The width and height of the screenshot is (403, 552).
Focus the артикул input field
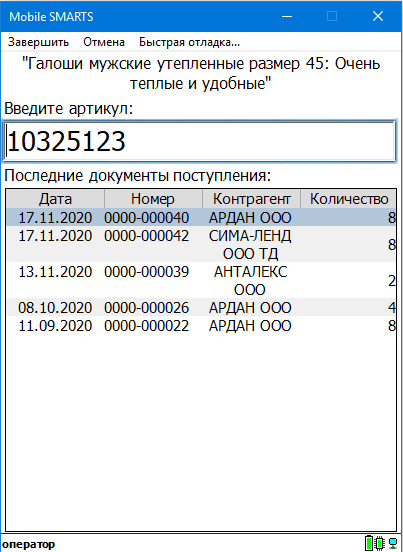(199, 142)
